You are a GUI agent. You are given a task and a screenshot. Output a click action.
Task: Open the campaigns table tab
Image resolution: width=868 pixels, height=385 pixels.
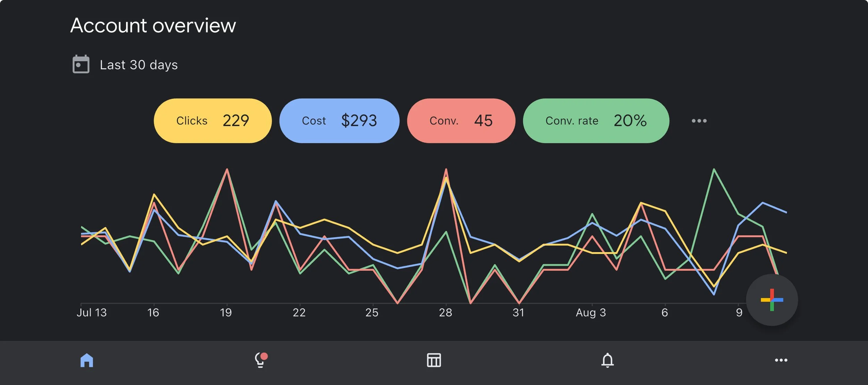point(434,360)
